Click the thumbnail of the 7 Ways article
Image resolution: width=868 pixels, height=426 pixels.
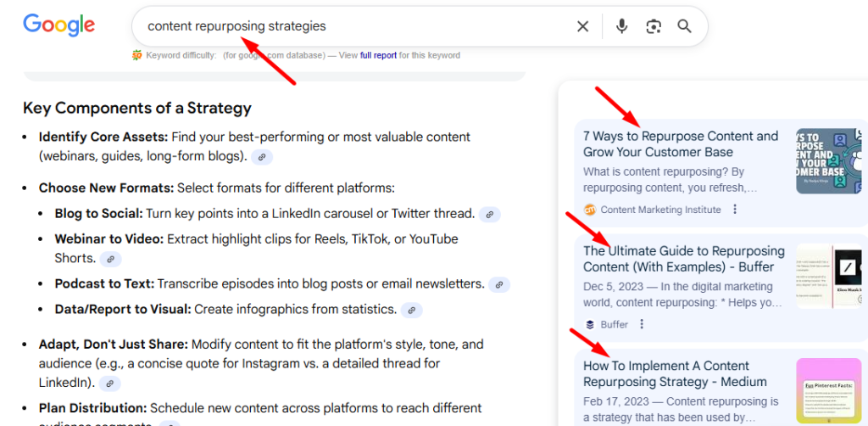pyautogui.click(x=832, y=161)
